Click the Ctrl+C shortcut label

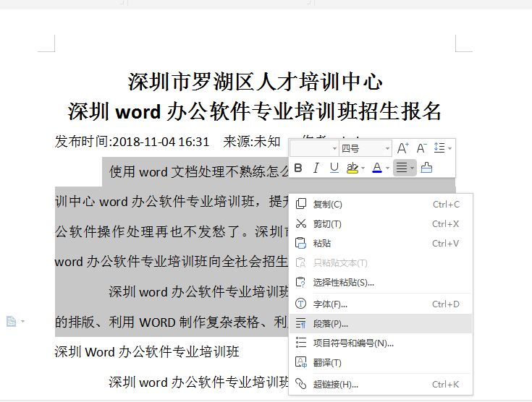[446, 205]
